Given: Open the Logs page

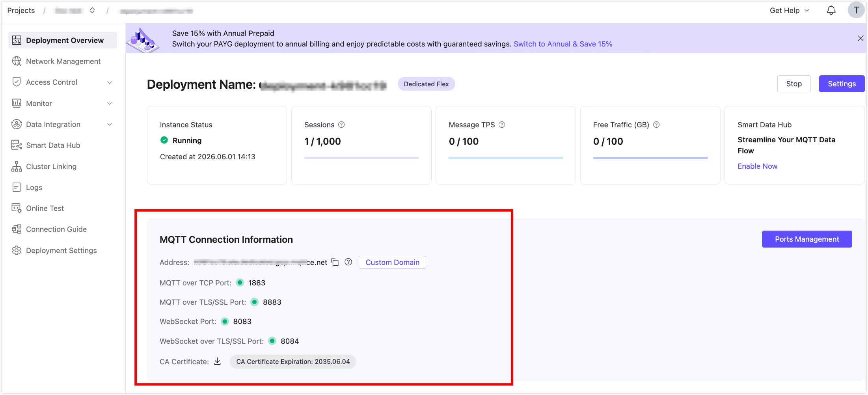Looking at the screenshot, I should (x=63, y=187).
